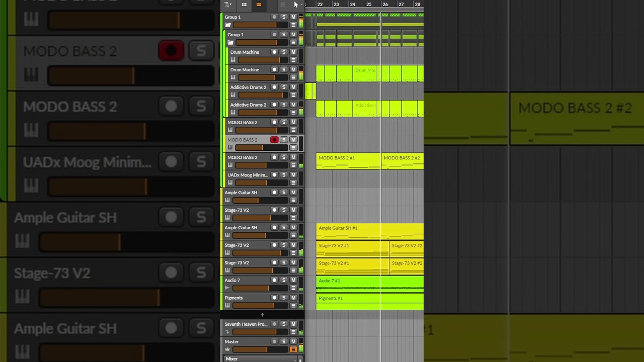Viewport: 644px width, 362px height.
Task: Select the clip labeled Drum Mac
Action: [365, 73]
